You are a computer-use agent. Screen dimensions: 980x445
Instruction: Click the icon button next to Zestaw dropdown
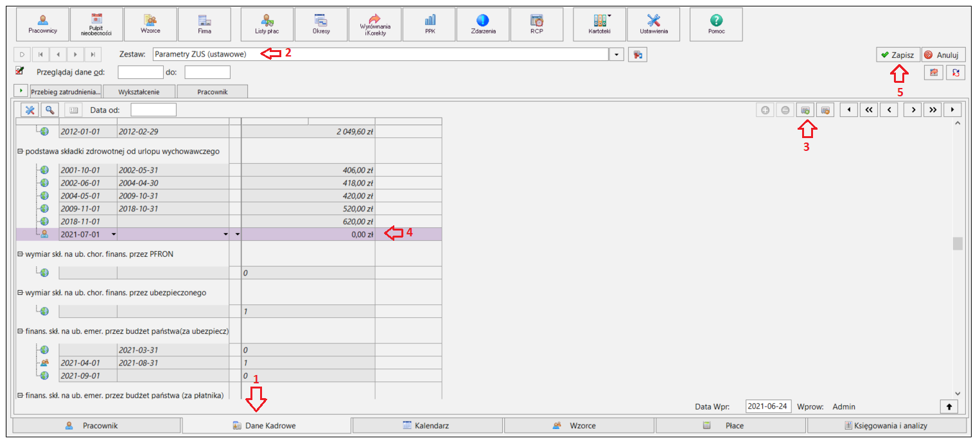pos(638,55)
